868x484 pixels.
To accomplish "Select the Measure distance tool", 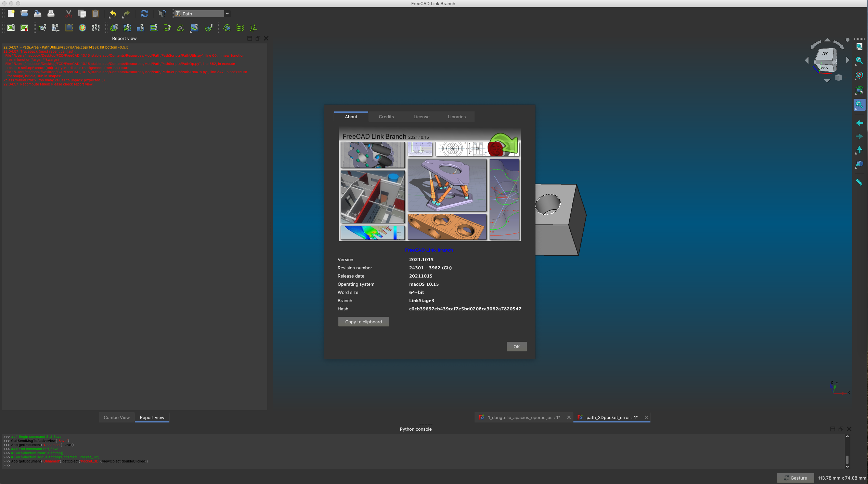I will 859,181.
